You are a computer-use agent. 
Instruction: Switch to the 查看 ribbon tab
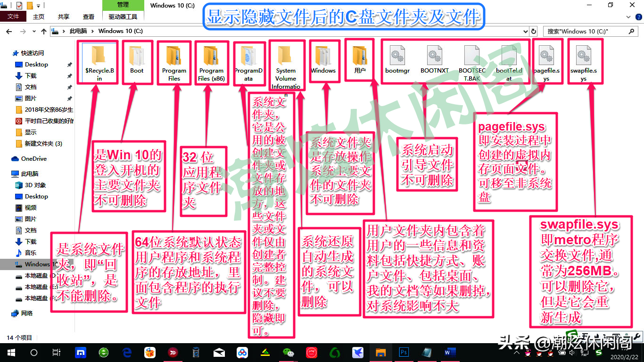(x=89, y=16)
